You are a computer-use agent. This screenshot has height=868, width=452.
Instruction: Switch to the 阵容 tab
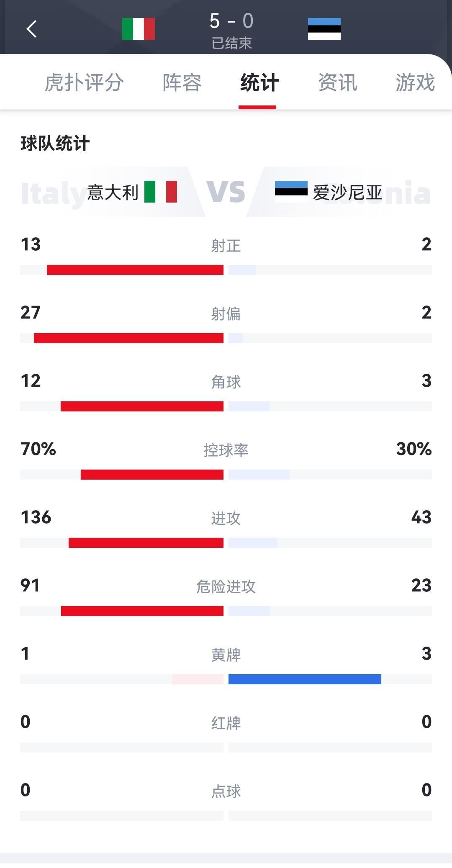182,82
